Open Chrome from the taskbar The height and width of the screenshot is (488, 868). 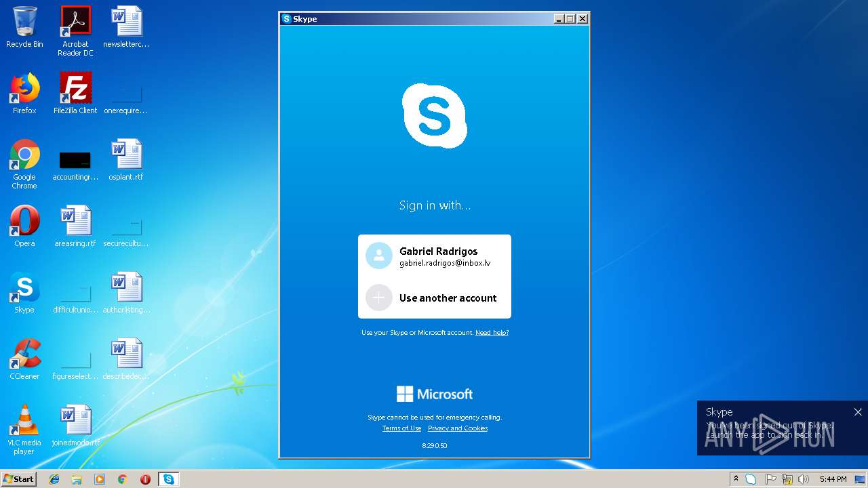[x=123, y=479]
